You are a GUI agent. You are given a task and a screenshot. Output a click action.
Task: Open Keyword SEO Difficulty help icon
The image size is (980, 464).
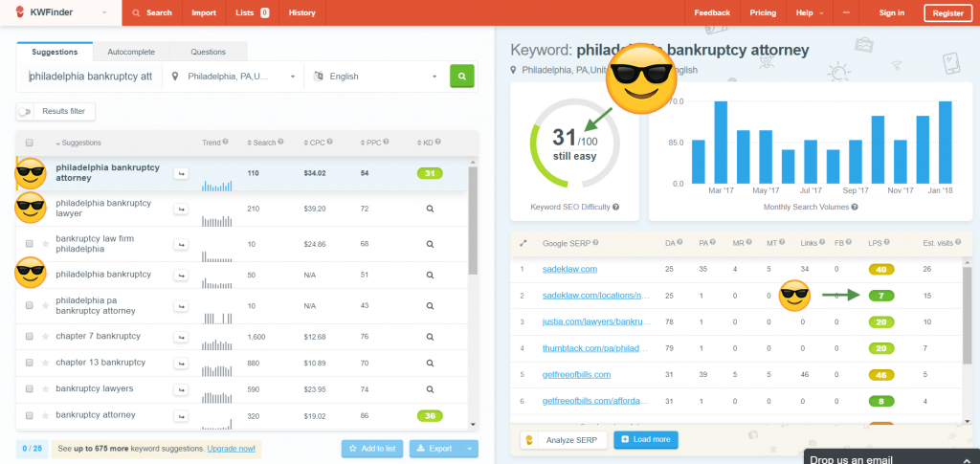(x=616, y=207)
